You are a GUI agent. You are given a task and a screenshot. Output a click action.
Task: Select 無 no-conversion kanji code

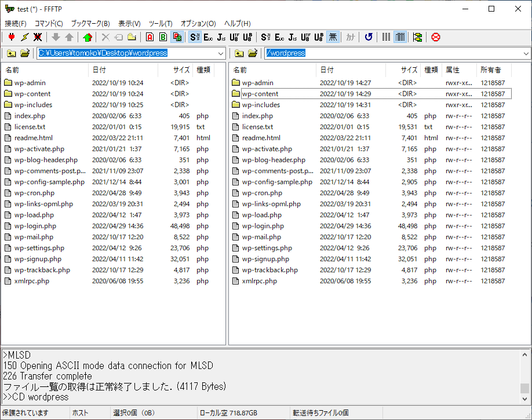333,37
